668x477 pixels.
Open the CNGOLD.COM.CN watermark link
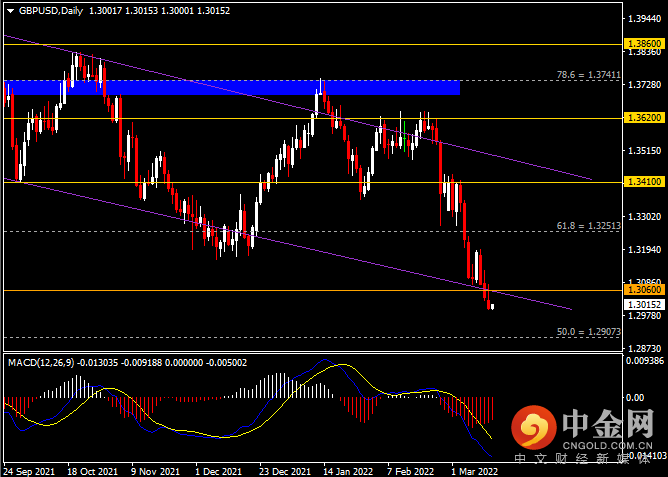click(608, 446)
